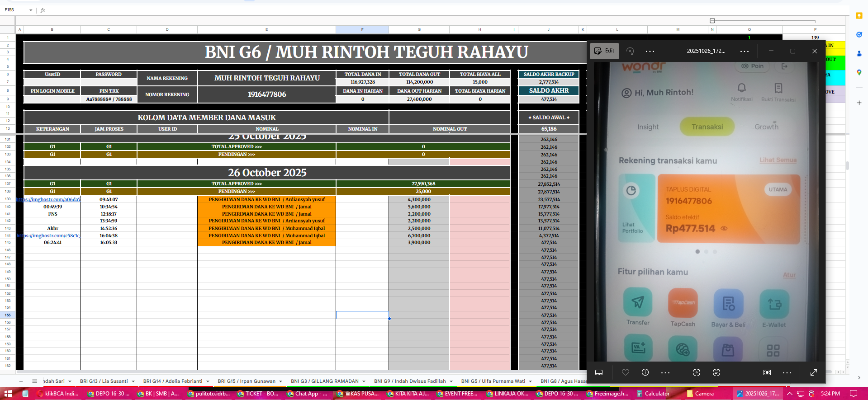The width and height of the screenshot is (868, 400).
Task: Select BNI G5 / Ulfa Purnama Wati tab
Action: (x=493, y=381)
